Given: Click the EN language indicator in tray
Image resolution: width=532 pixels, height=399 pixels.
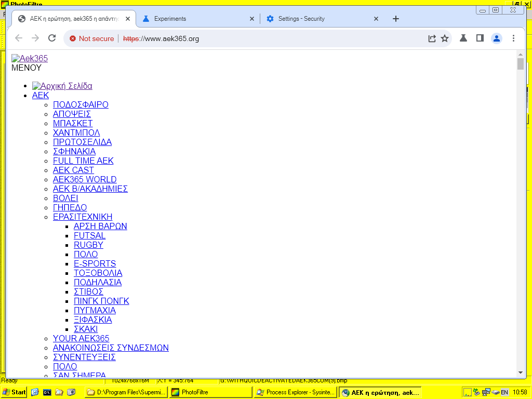Looking at the screenshot, I should coord(504,392).
